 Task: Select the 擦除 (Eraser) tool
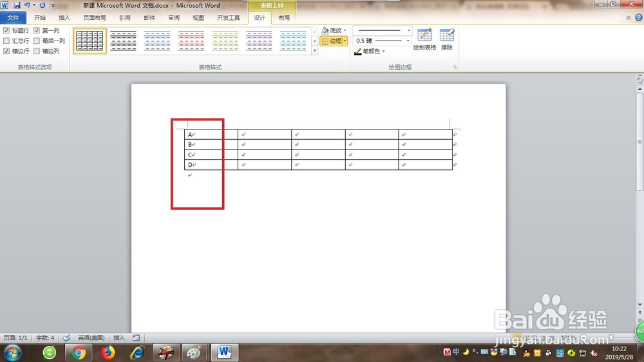447,39
